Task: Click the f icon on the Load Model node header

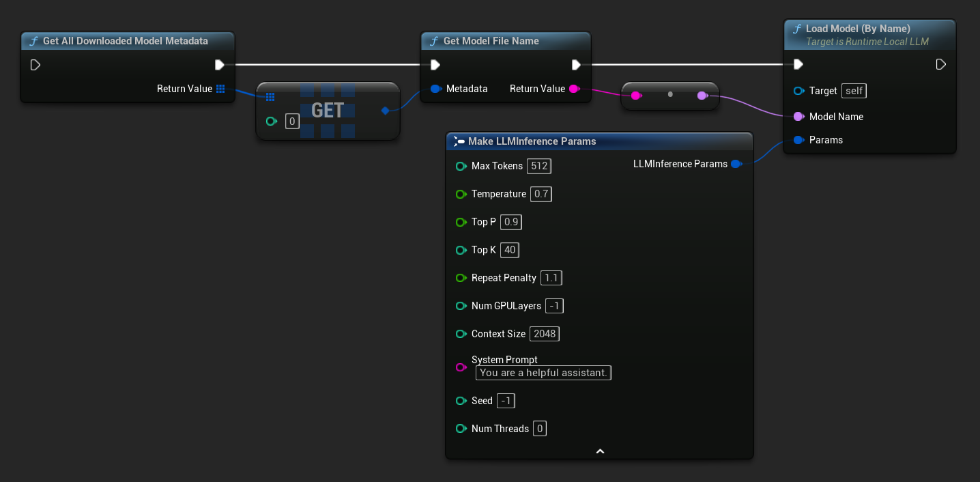Action: [797, 29]
